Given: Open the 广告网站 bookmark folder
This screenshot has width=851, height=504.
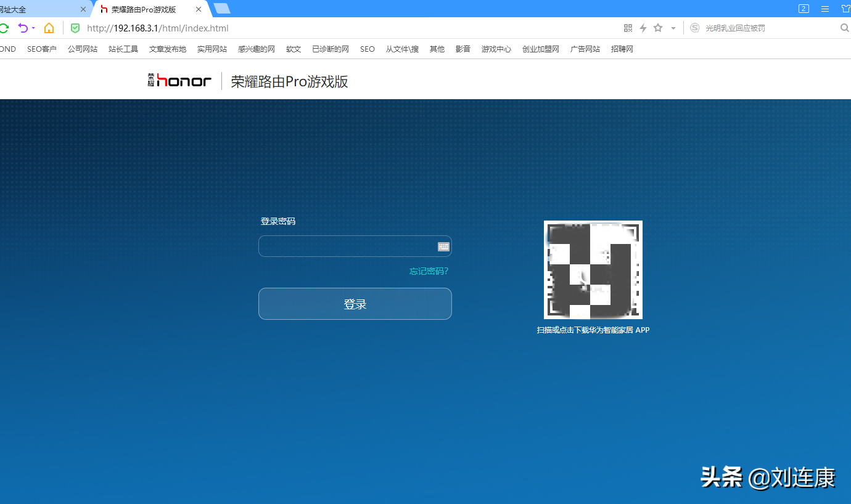Looking at the screenshot, I should pyautogui.click(x=585, y=49).
